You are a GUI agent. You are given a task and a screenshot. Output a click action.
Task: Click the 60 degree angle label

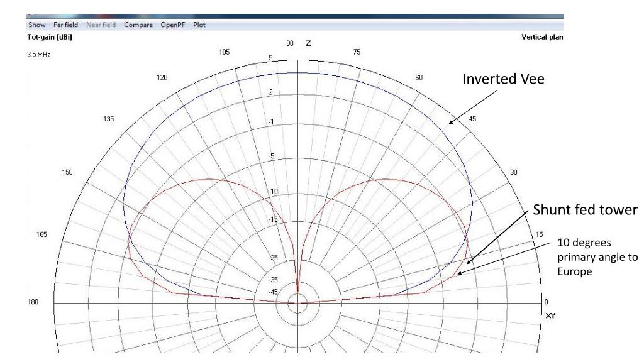pos(419,77)
